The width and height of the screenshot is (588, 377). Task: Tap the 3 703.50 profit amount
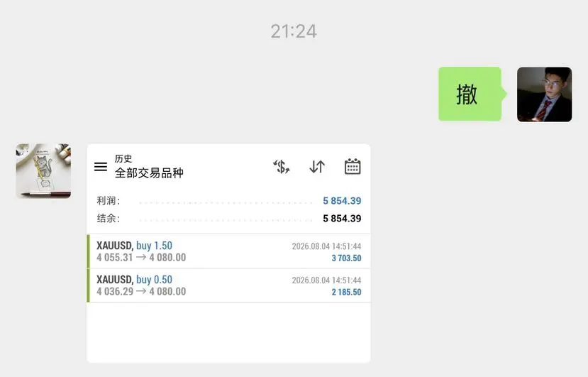[347, 258]
